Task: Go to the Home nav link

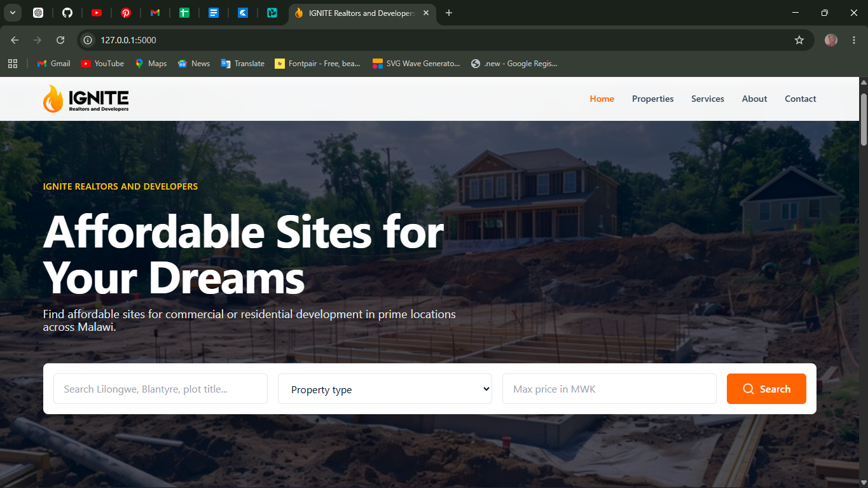Action: 602,99
